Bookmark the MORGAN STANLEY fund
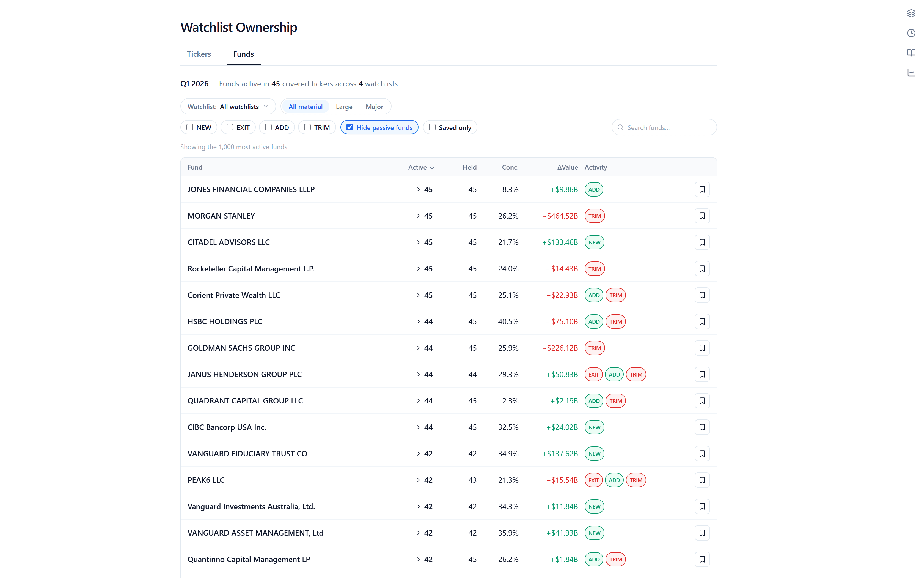The image size is (924, 578). coord(702,216)
